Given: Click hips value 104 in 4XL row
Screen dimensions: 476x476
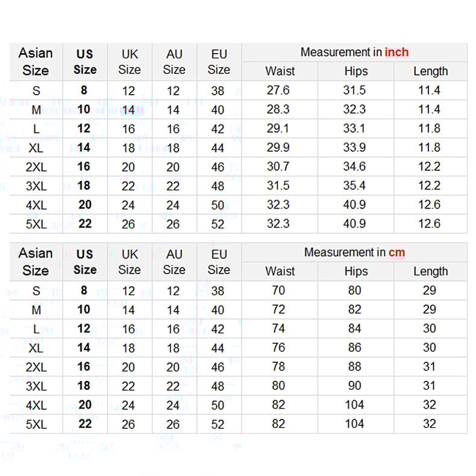Looking at the screenshot, I should [354, 405].
